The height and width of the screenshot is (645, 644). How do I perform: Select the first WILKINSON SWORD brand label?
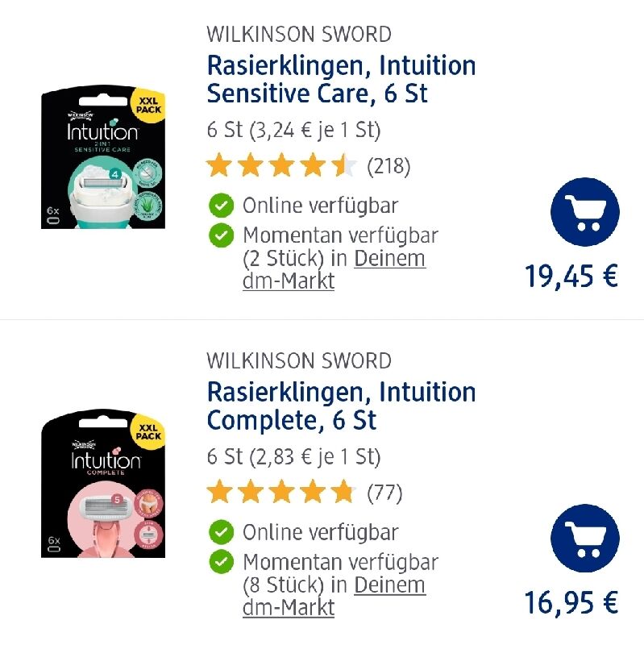pos(299,34)
